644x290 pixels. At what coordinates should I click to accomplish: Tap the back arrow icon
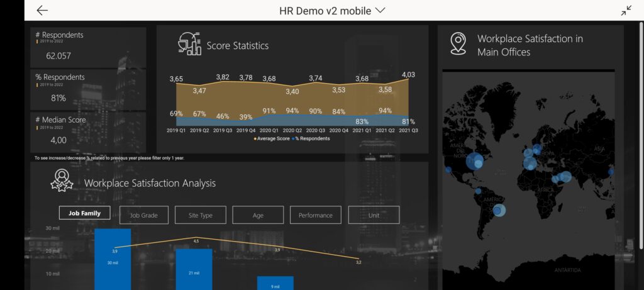click(x=42, y=11)
